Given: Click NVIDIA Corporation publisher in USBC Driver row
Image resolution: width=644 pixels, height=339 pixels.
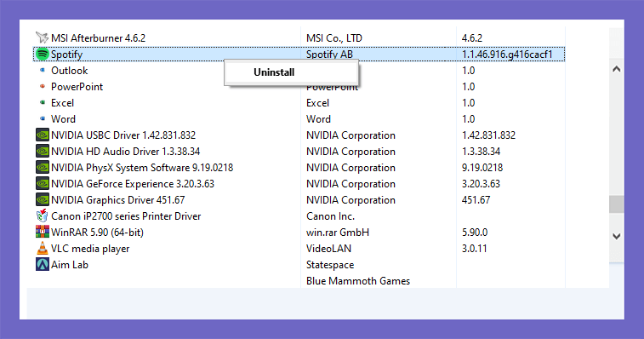Looking at the screenshot, I should click(x=350, y=135).
